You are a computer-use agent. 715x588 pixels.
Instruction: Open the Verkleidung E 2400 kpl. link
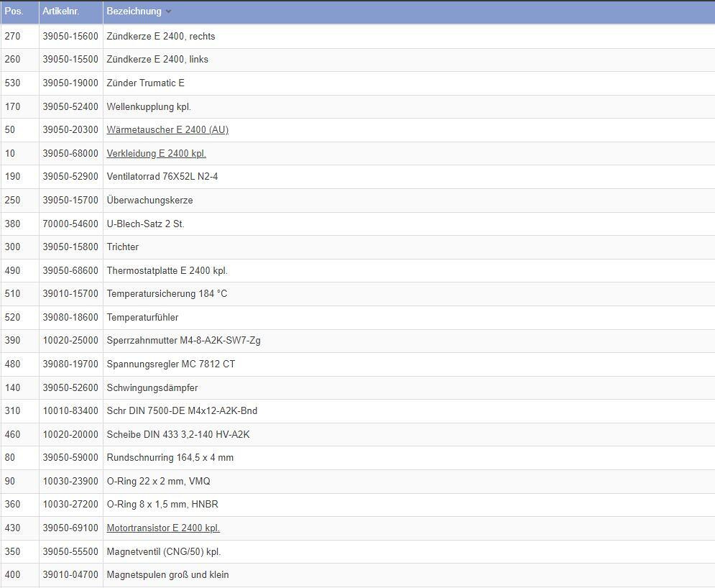[x=156, y=154]
